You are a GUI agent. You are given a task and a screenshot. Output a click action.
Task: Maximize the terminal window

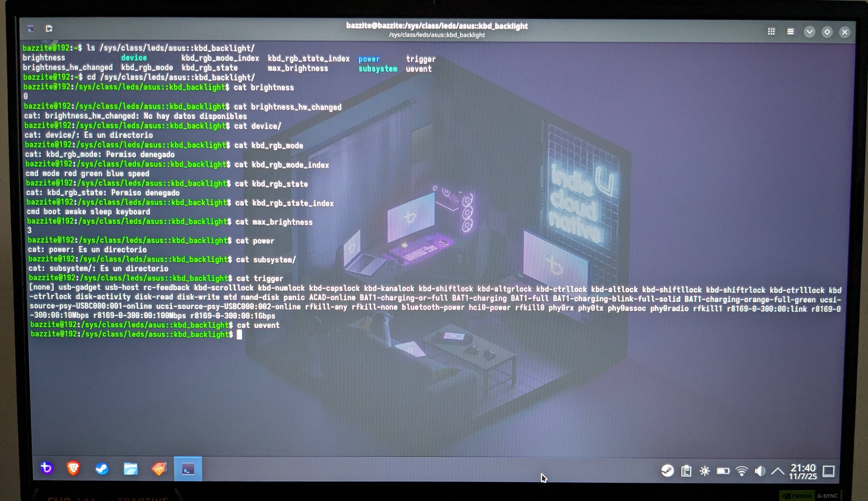click(827, 32)
